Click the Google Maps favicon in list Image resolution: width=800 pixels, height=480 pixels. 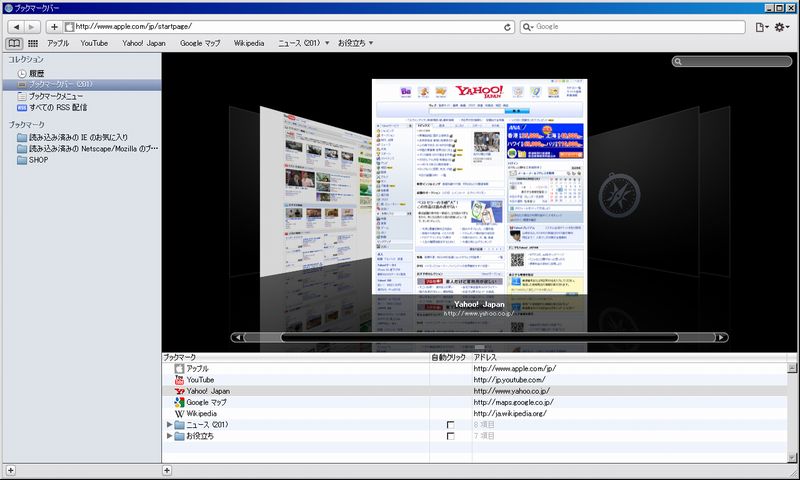pos(179,402)
